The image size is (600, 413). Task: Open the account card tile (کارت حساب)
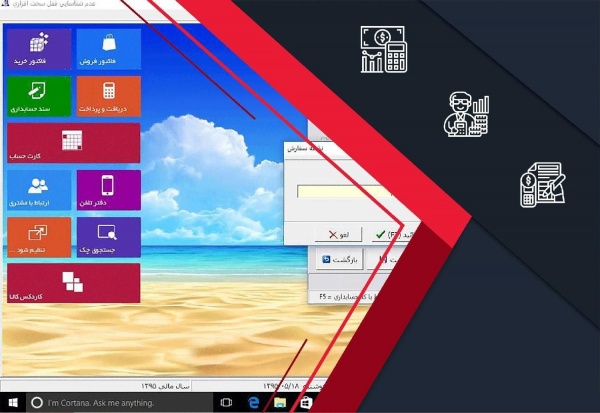73,143
